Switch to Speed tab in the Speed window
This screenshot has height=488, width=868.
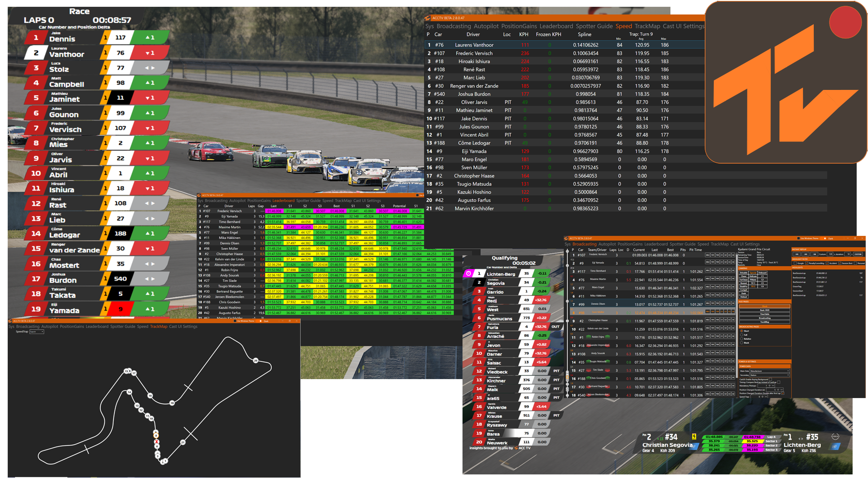[x=623, y=26]
